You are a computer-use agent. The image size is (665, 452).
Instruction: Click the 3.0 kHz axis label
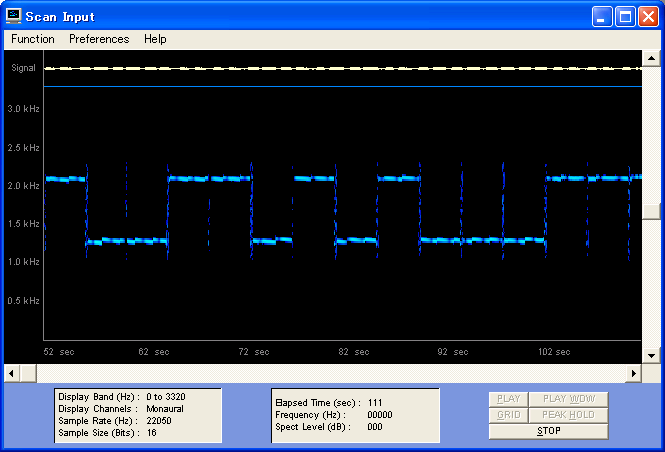(23, 109)
